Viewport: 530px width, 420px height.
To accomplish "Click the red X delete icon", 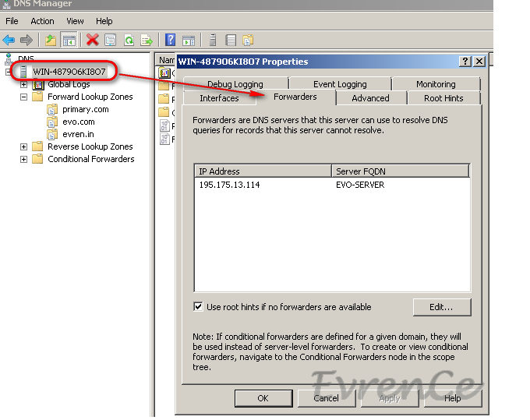I will [x=93, y=40].
